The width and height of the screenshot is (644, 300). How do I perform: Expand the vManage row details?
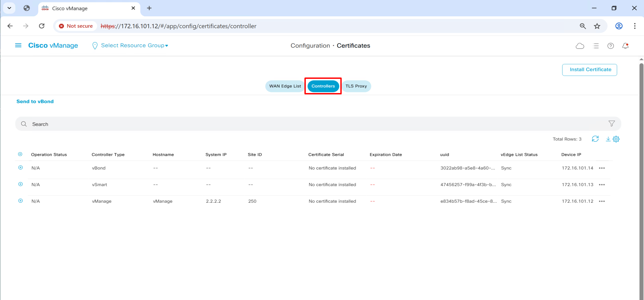tap(20, 201)
